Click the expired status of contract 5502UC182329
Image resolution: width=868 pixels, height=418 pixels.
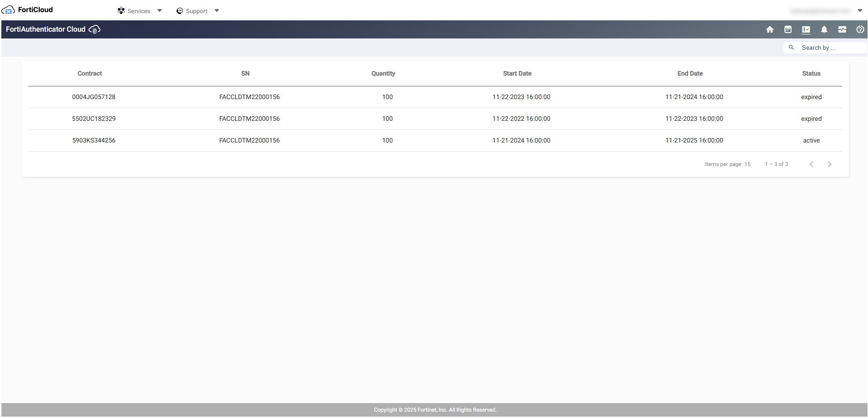[811, 119]
